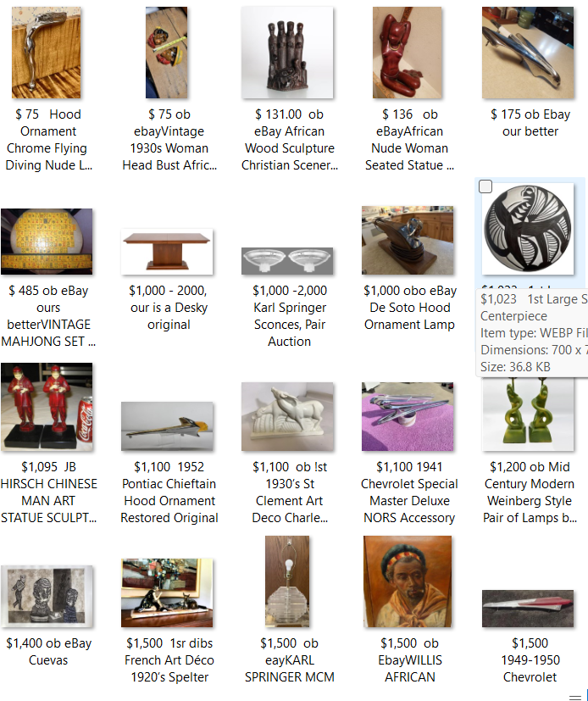588x701 pixels.
Task: Select the Willis African portrait painting thumbnail
Action: [408, 581]
